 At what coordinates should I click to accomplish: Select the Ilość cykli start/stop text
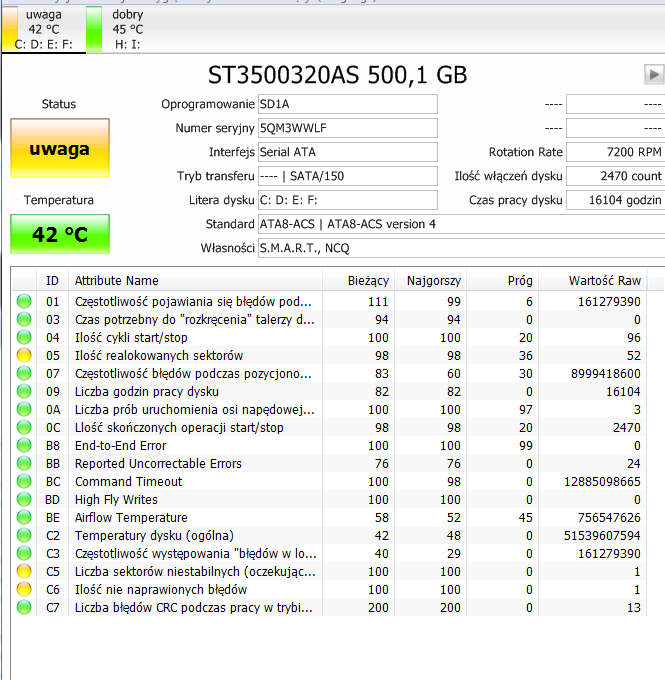pos(131,337)
